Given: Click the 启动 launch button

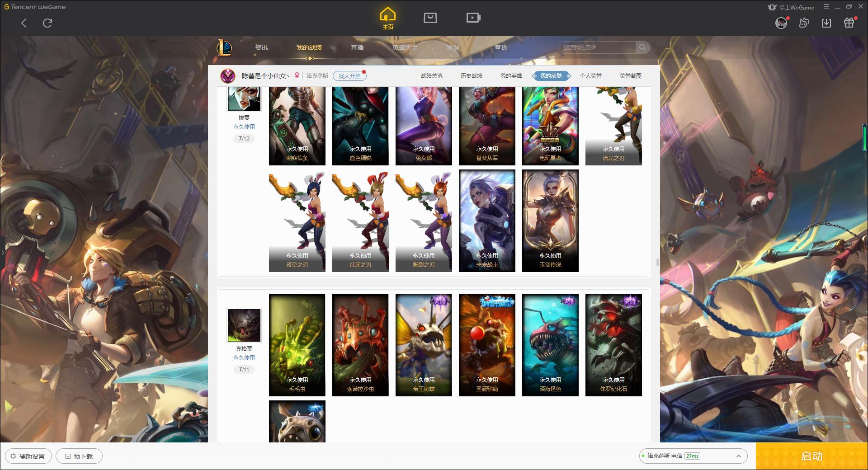Looking at the screenshot, I should [812, 456].
